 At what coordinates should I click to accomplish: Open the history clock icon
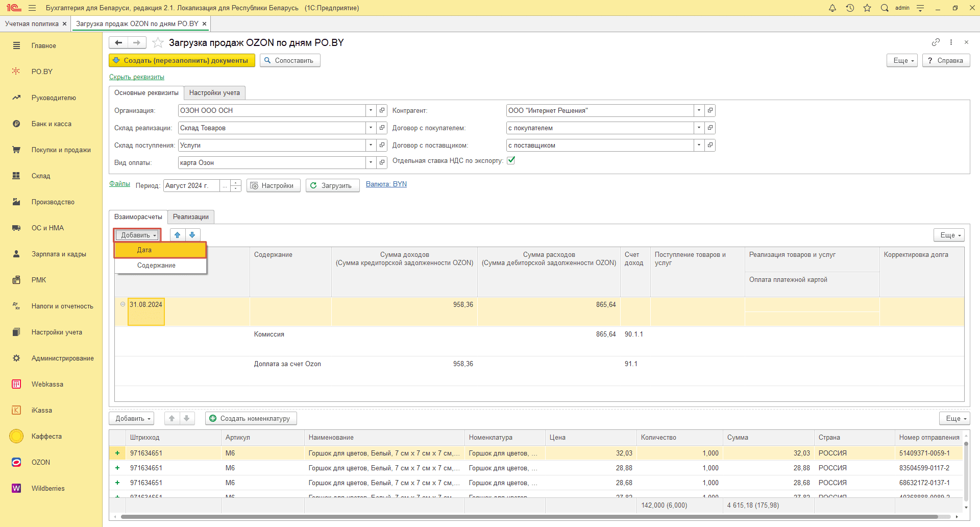click(x=850, y=8)
